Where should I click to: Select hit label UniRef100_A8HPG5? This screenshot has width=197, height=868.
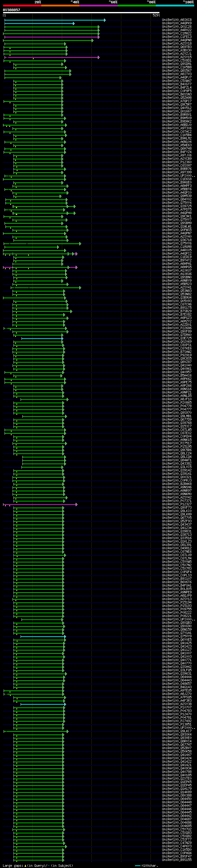[177, 267]
